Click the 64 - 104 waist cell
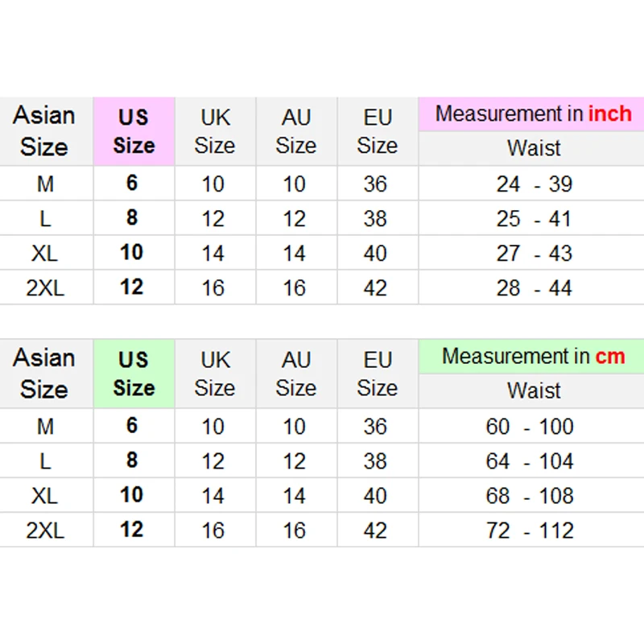The width and height of the screenshot is (644, 644). [530, 461]
